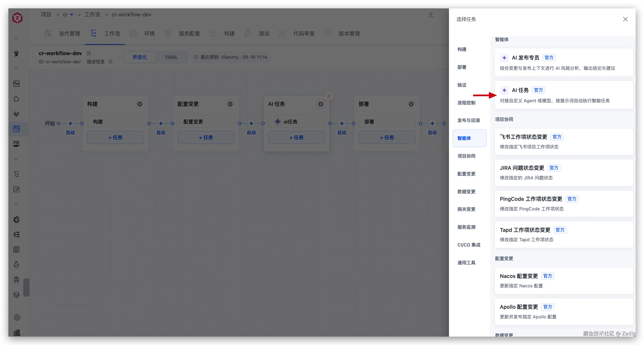Collapse the third sidebar section chevron
This screenshot has width=644, height=345.
click(16, 159)
